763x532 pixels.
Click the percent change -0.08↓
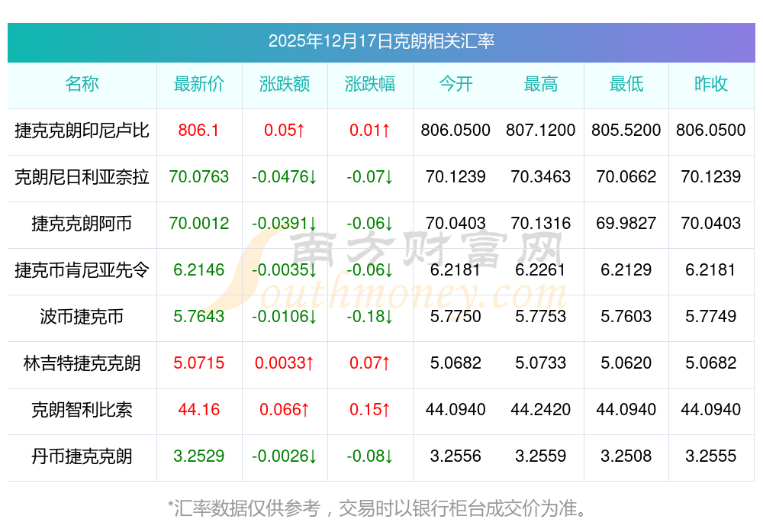click(x=370, y=456)
